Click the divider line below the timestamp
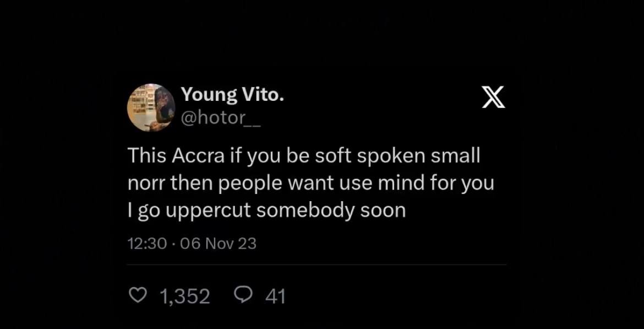Screen dimensions: 644x329 (x=316, y=265)
